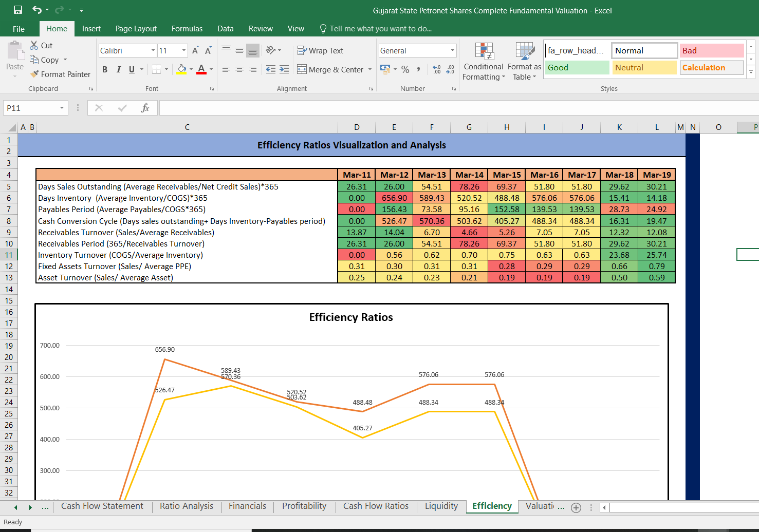Open Format as Table gallery
This screenshot has width=759, height=532.
point(524,61)
